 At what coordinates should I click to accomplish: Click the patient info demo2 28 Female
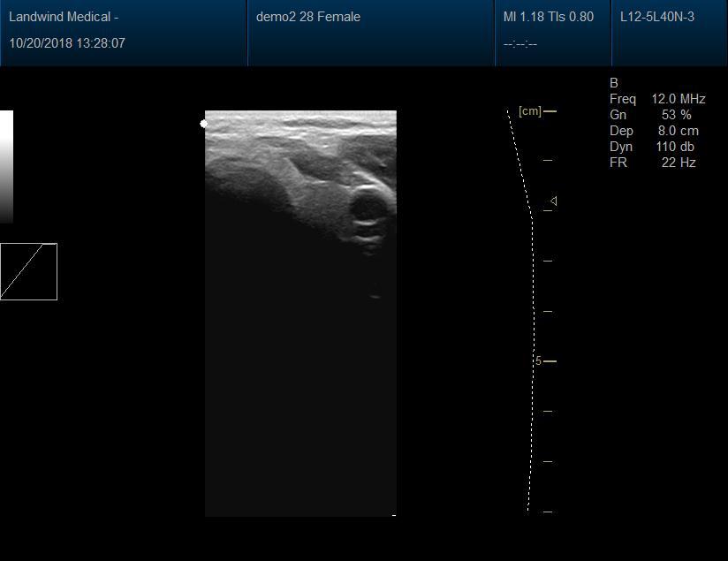307,17
